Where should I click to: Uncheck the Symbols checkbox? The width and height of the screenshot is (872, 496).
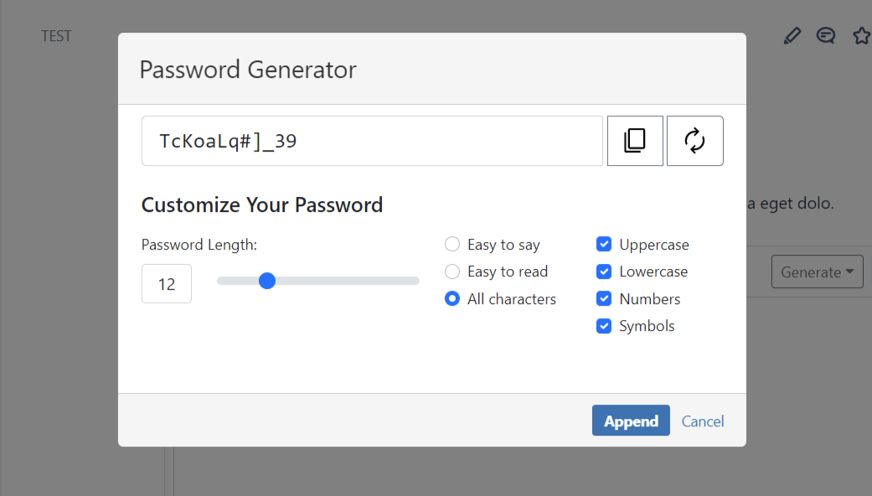coord(604,326)
